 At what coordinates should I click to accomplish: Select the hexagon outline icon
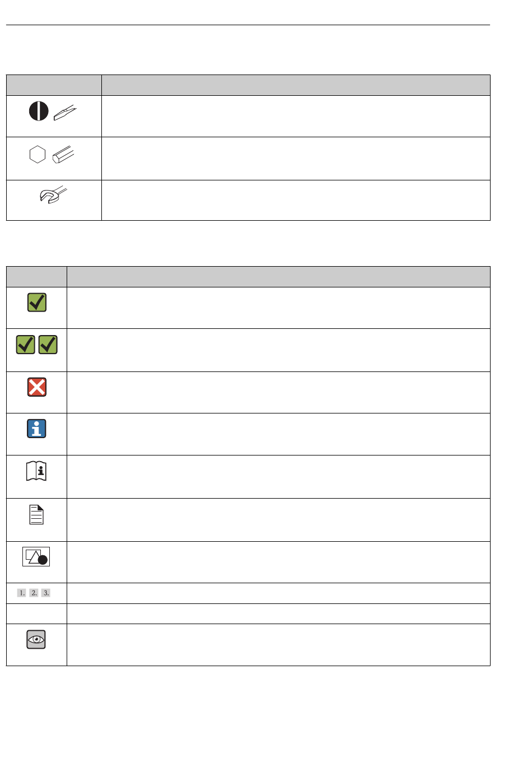(x=37, y=154)
